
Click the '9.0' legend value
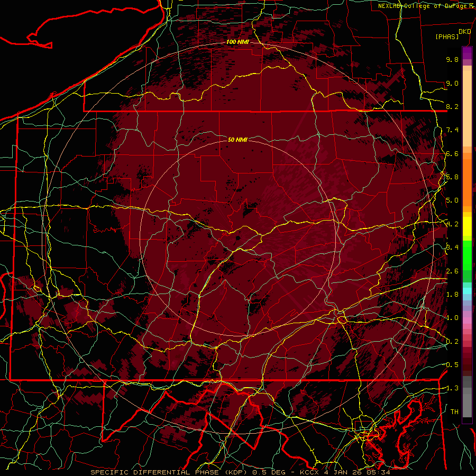point(452,83)
